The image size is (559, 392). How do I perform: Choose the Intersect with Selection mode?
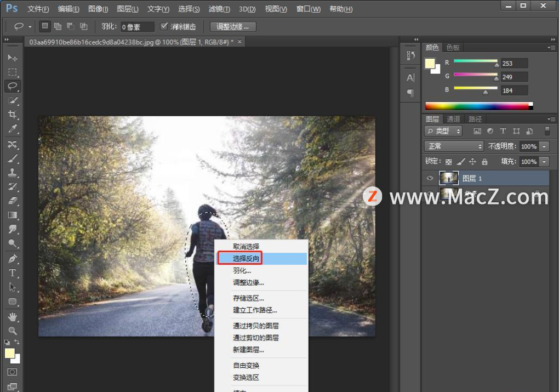84,26
